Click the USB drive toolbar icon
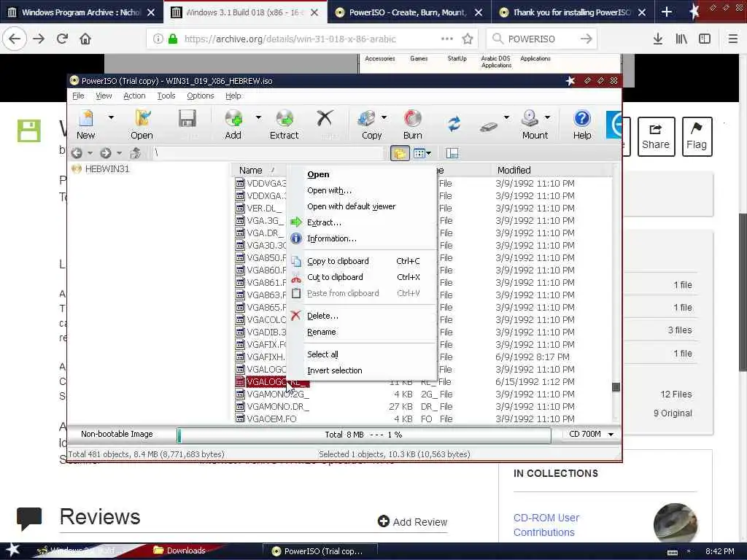This screenshot has height=560, width=747. 489,126
